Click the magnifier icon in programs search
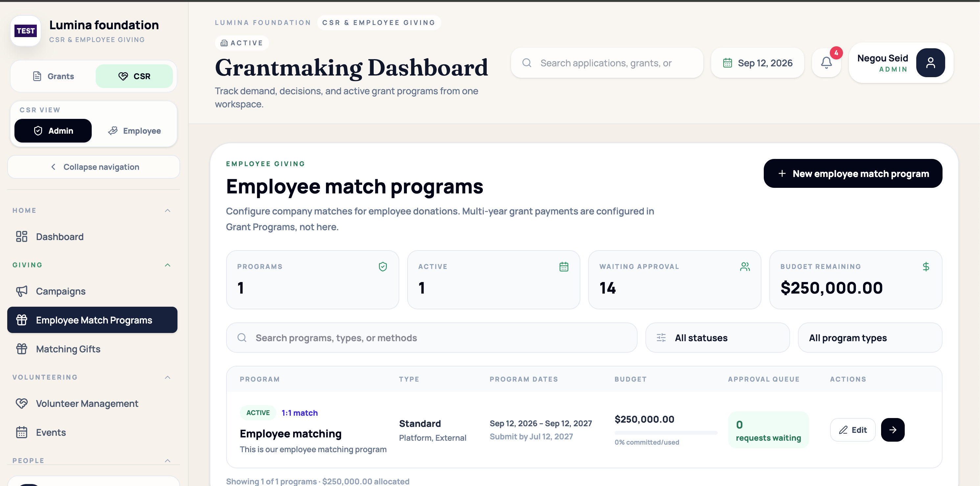Image resolution: width=980 pixels, height=486 pixels. point(242,337)
